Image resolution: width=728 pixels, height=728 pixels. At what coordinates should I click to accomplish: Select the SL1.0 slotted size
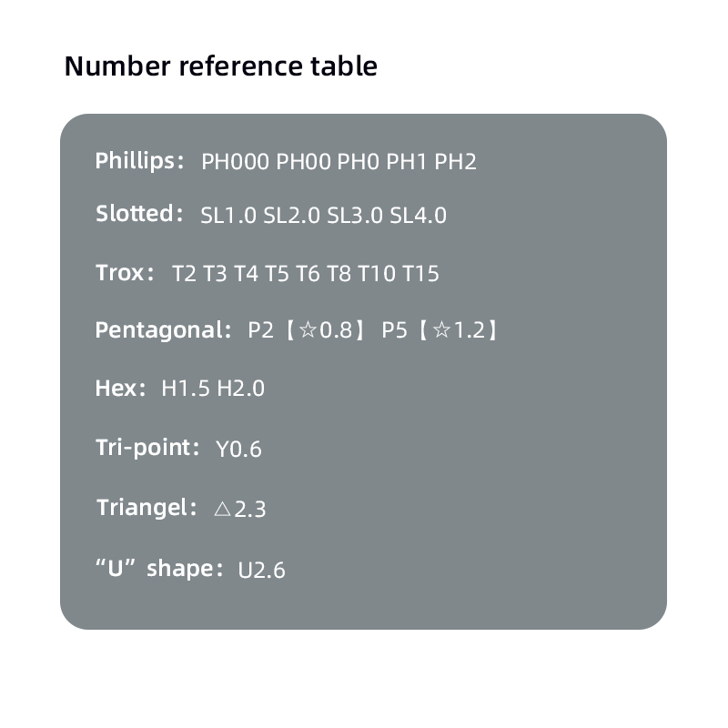coord(228,216)
